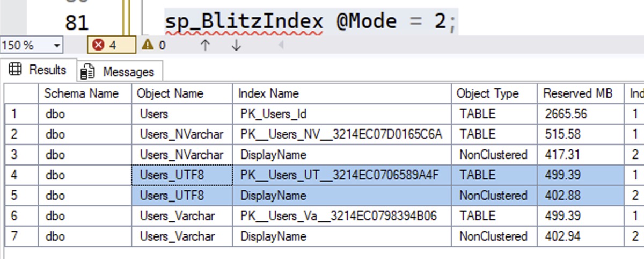Viewport: 644px width, 259px height.
Task: Click the dbo schema cell in row 4
Action: [x=85, y=175]
